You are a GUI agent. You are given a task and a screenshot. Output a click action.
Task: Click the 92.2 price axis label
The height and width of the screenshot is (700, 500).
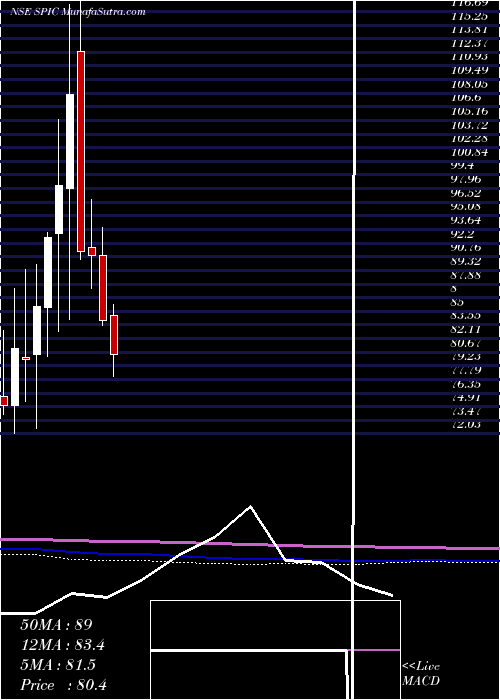point(463,234)
